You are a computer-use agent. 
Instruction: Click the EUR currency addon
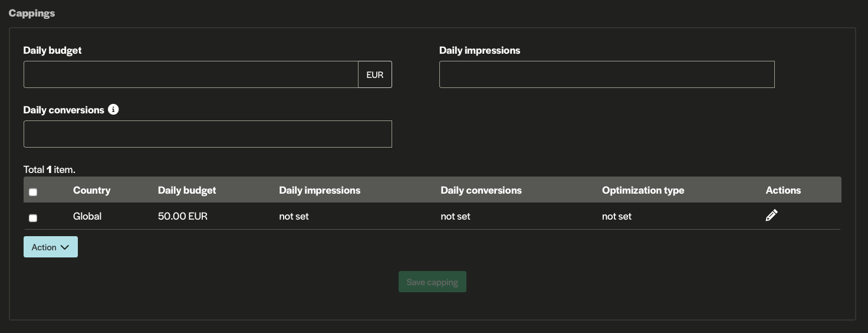pos(374,74)
